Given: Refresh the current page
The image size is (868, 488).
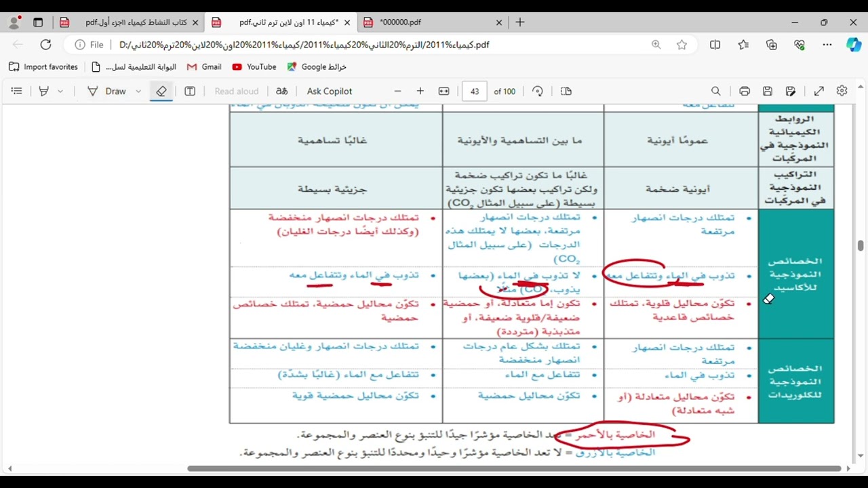Looking at the screenshot, I should (x=45, y=45).
